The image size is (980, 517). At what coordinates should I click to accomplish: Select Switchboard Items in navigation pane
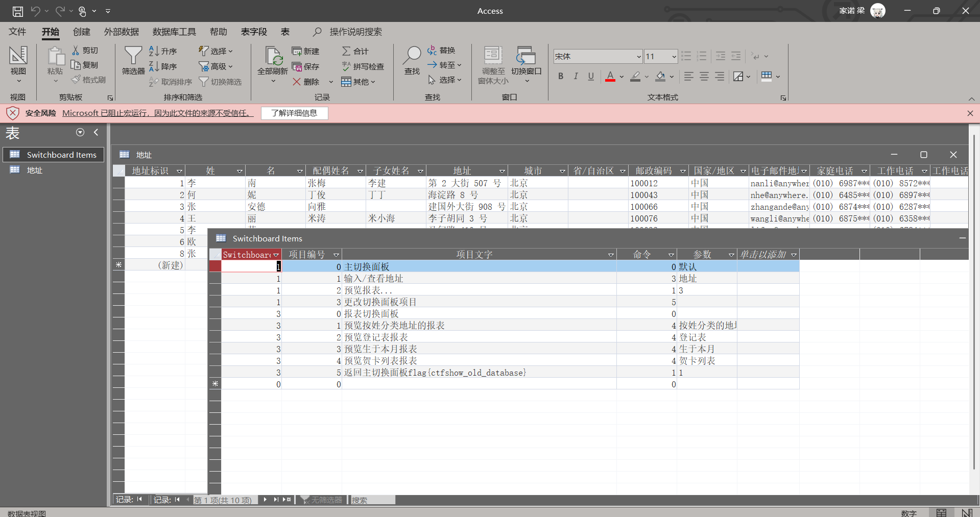click(54, 155)
